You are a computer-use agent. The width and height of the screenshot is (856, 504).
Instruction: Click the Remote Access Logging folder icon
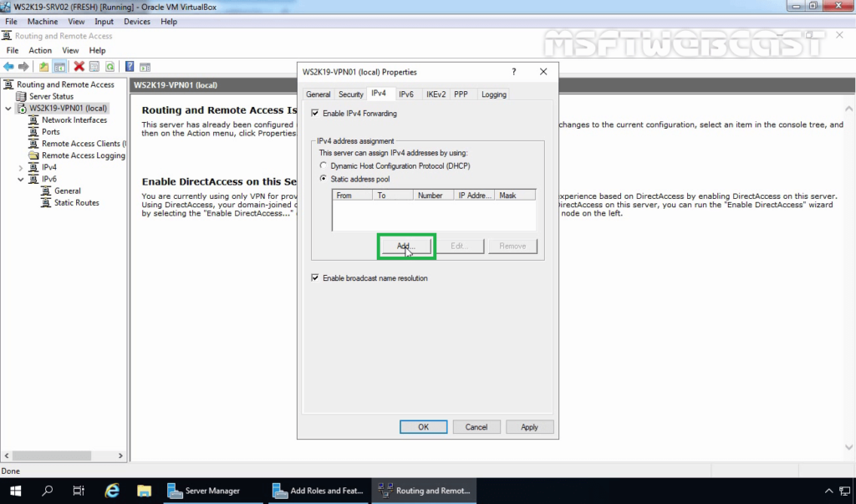coord(33,155)
